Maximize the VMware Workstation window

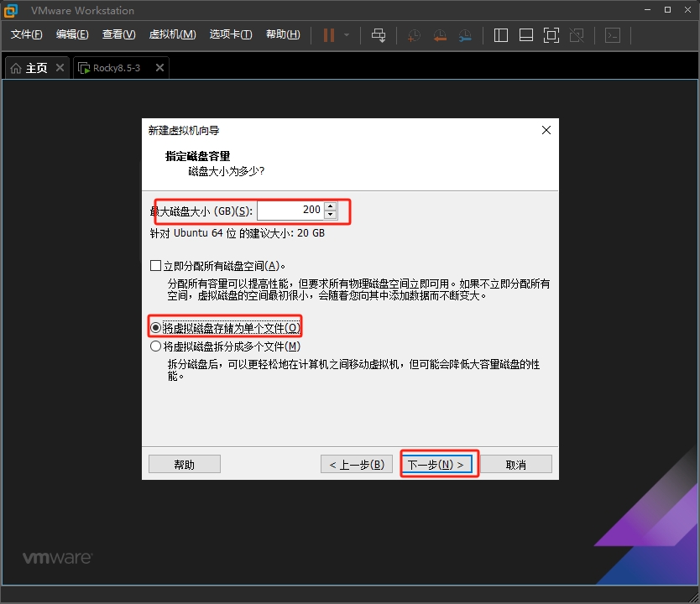667,10
